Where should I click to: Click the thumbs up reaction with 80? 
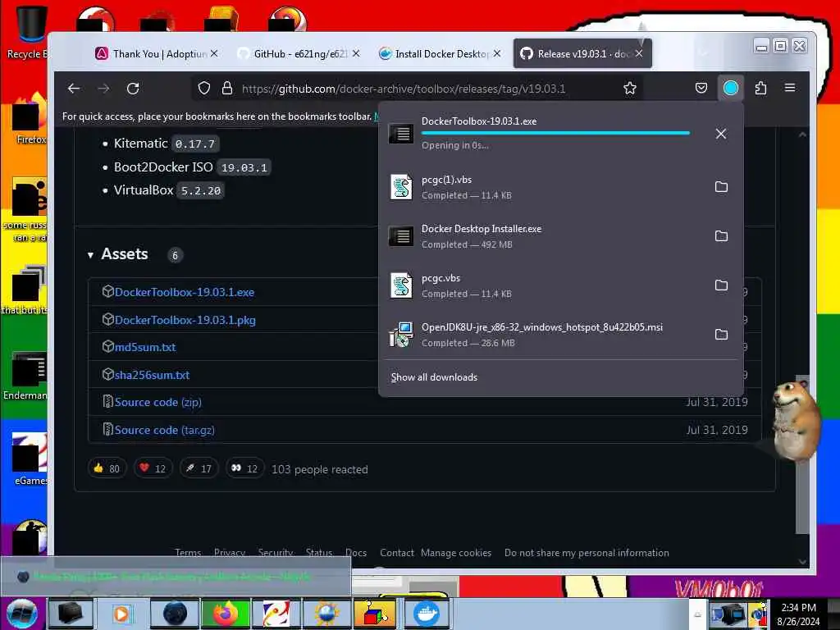[x=107, y=468]
